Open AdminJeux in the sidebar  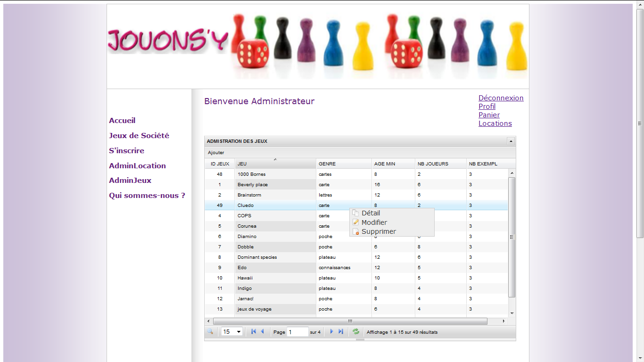pos(130,181)
